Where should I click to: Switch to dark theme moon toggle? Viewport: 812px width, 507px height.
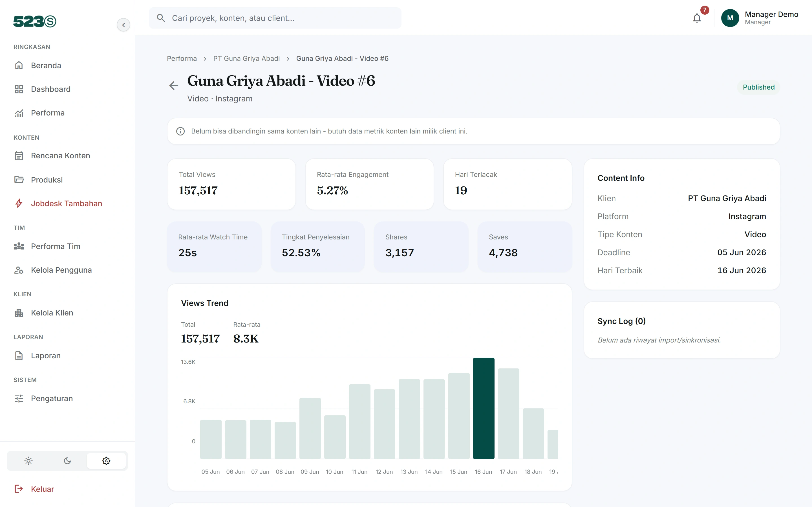click(x=67, y=461)
